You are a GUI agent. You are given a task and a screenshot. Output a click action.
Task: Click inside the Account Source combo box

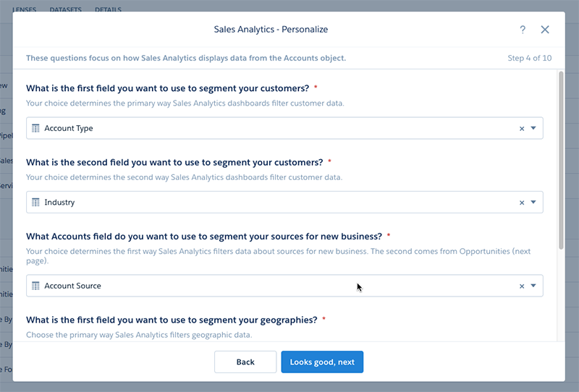pos(284,286)
